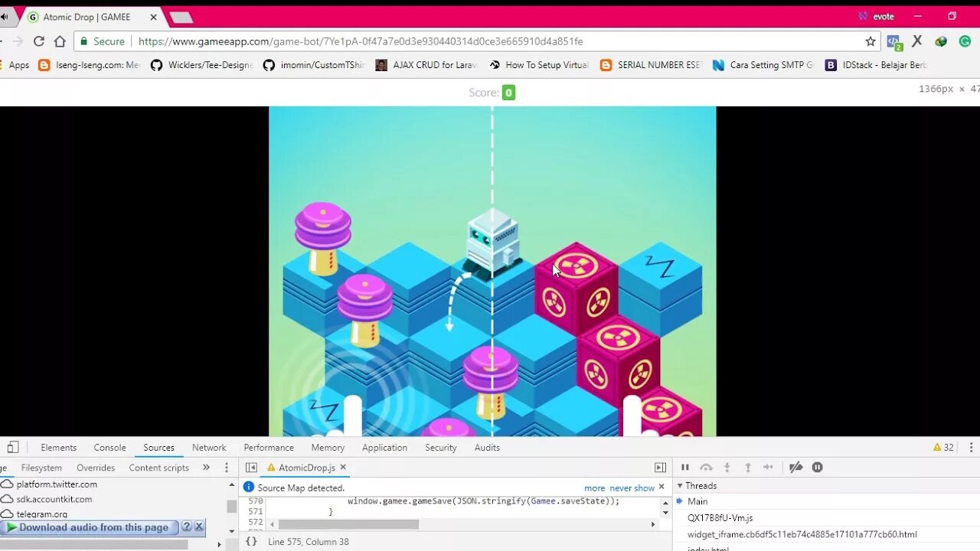
Task: Toggle device toolbar in DevTools
Action: 13,447
